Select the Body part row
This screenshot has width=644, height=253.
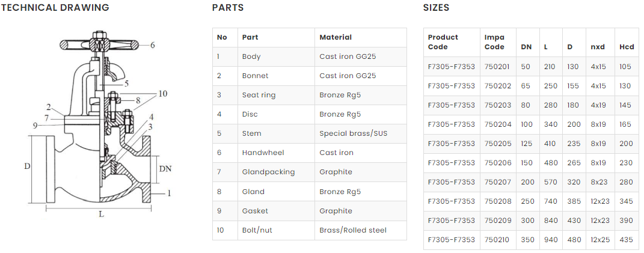click(x=309, y=56)
